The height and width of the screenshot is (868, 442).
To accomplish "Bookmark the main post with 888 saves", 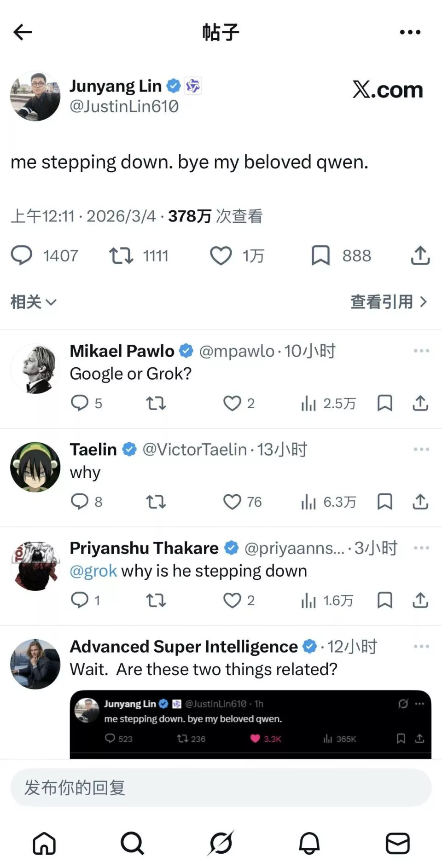I will click(x=320, y=255).
